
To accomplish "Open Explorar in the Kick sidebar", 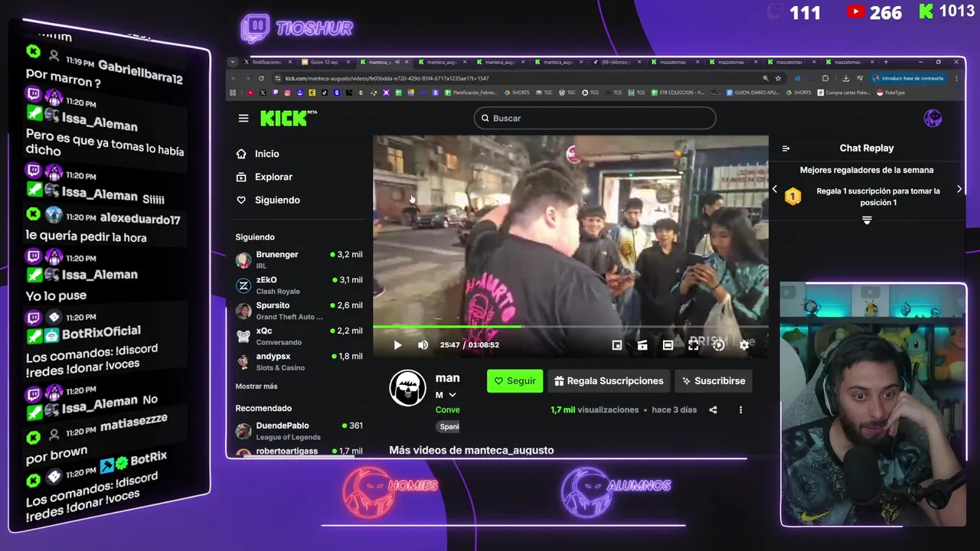I will (273, 177).
